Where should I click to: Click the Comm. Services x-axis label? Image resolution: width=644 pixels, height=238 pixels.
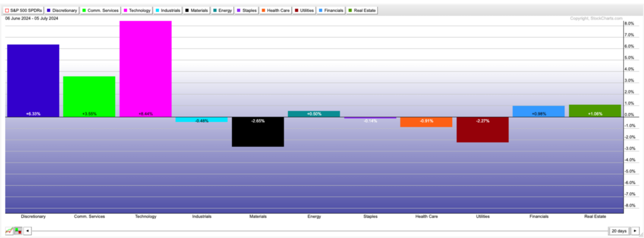[89, 217]
